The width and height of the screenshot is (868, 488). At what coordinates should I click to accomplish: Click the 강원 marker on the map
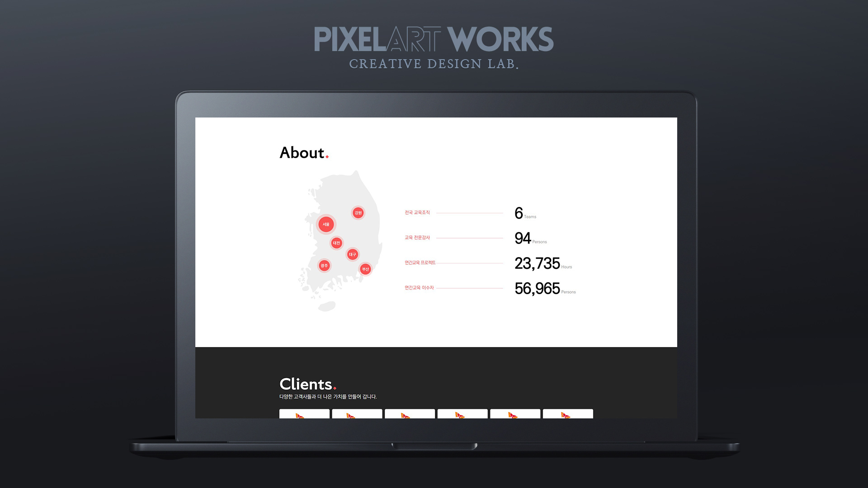pos(358,213)
